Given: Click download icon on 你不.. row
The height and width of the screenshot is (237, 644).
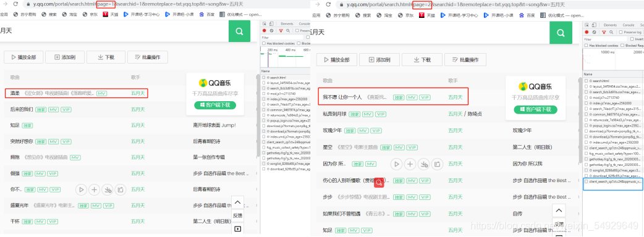Looking at the screenshot, I should (x=108, y=189).
